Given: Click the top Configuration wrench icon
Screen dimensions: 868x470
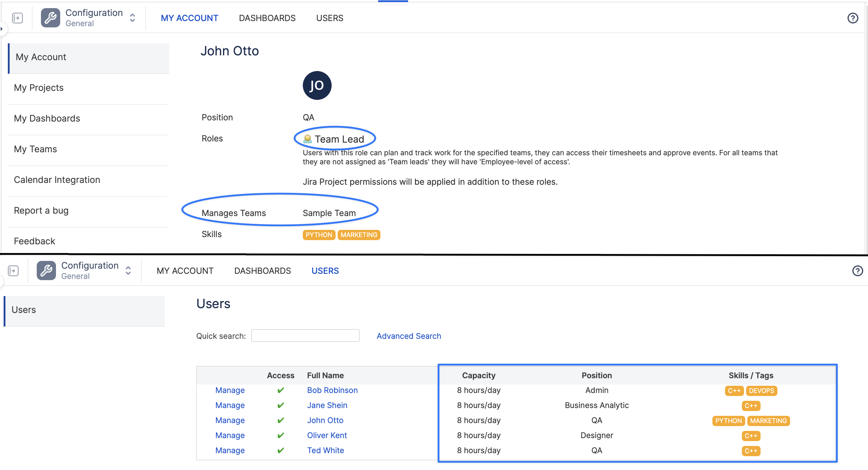Looking at the screenshot, I should pyautogui.click(x=51, y=18).
